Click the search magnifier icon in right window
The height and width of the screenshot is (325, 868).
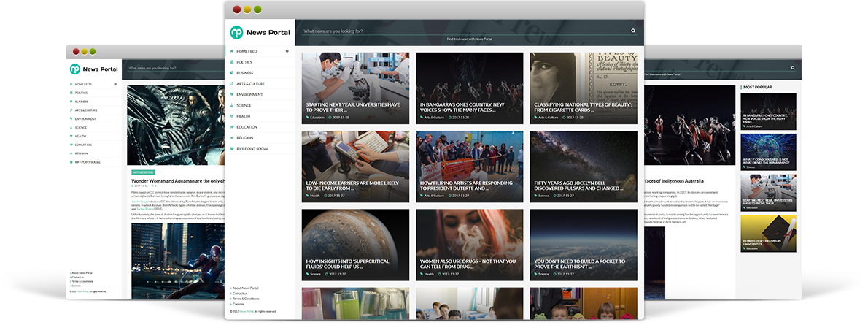coord(793,68)
